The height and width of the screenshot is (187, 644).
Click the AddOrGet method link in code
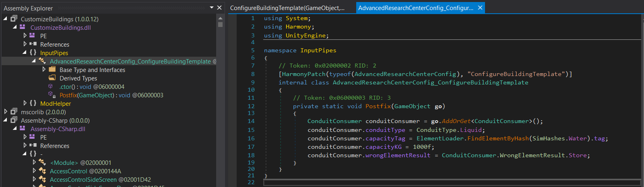[x=456, y=121]
